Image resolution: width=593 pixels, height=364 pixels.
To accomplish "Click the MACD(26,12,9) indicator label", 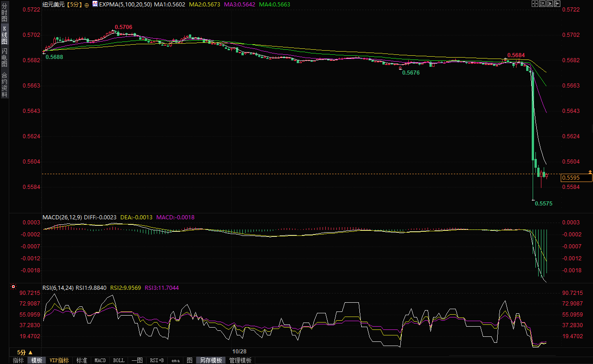I will pyautogui.click(x=62, y=217).
